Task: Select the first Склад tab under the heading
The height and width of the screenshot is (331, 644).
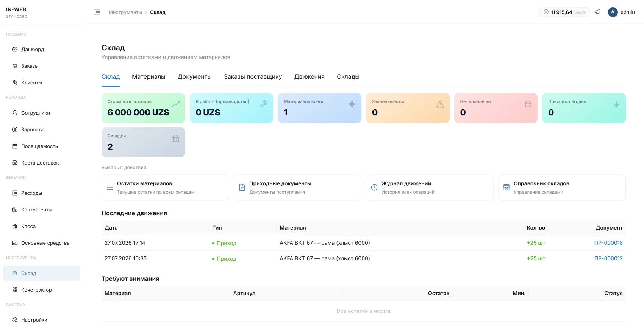Action: click(x=111, y=76)
